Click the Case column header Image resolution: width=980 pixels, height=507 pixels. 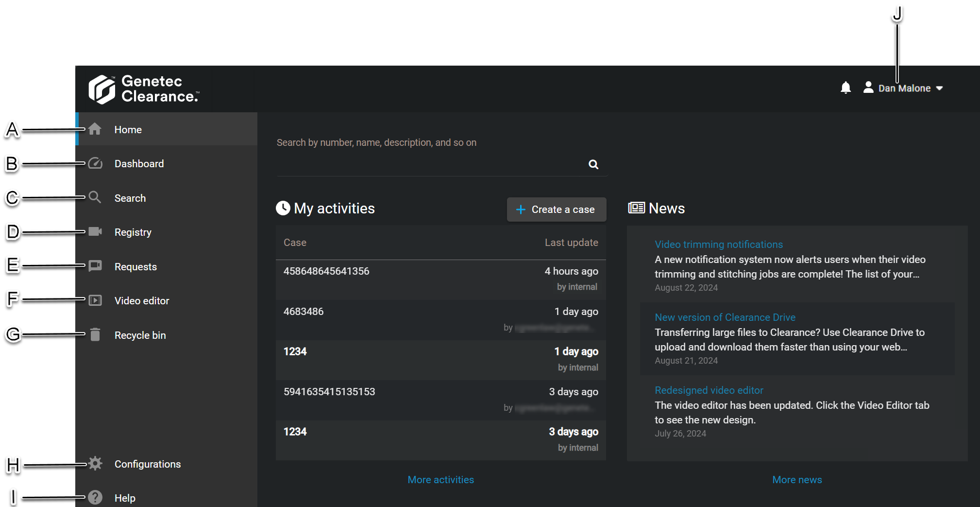point(295,242)
